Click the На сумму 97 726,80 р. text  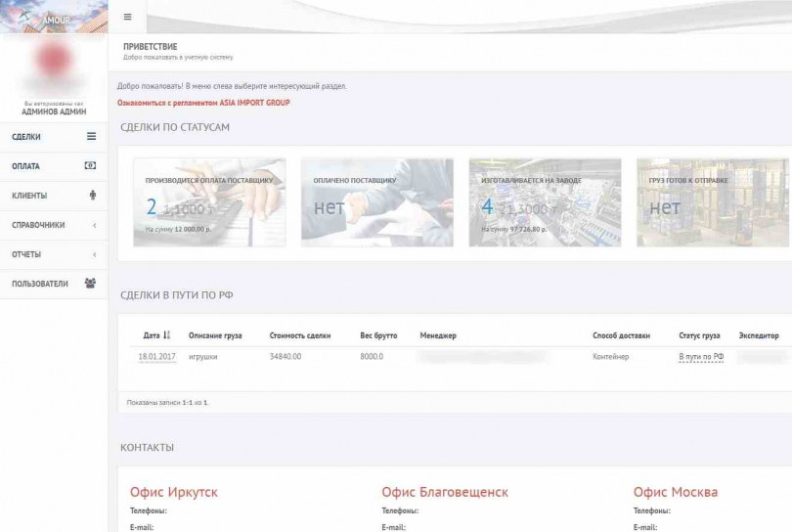(513, 230)
